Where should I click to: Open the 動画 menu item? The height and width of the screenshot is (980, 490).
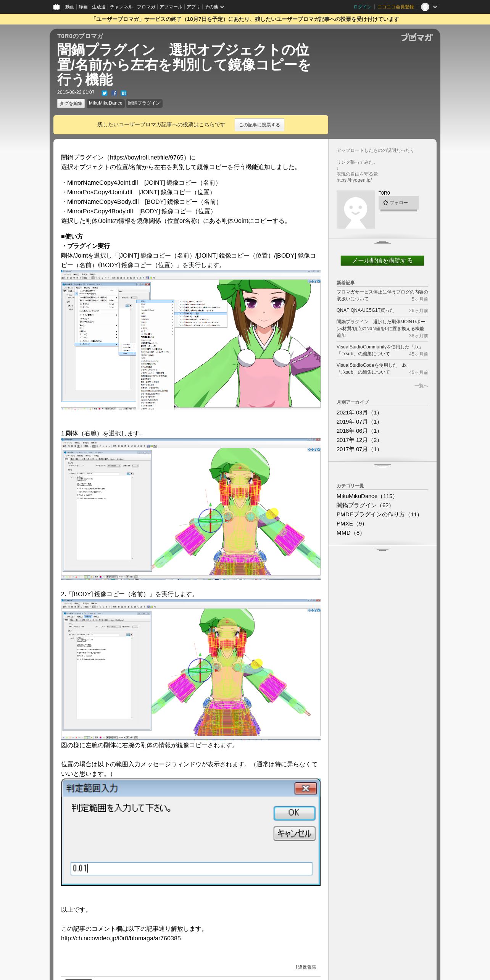coord(69,7)
